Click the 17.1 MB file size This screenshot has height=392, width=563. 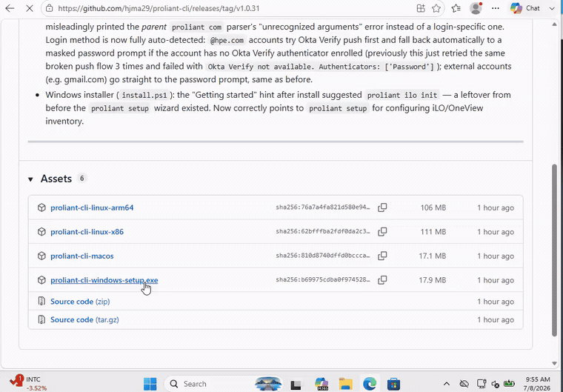433,256
